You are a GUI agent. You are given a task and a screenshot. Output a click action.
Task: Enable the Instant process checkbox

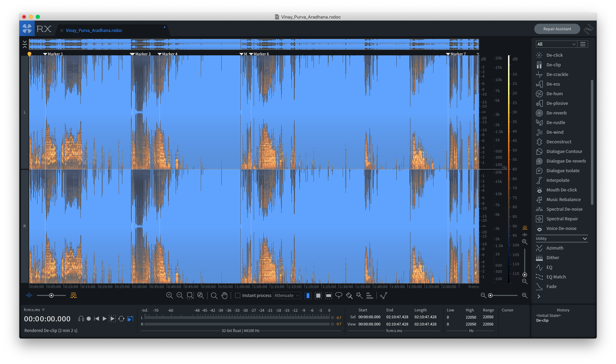point(238,295)
